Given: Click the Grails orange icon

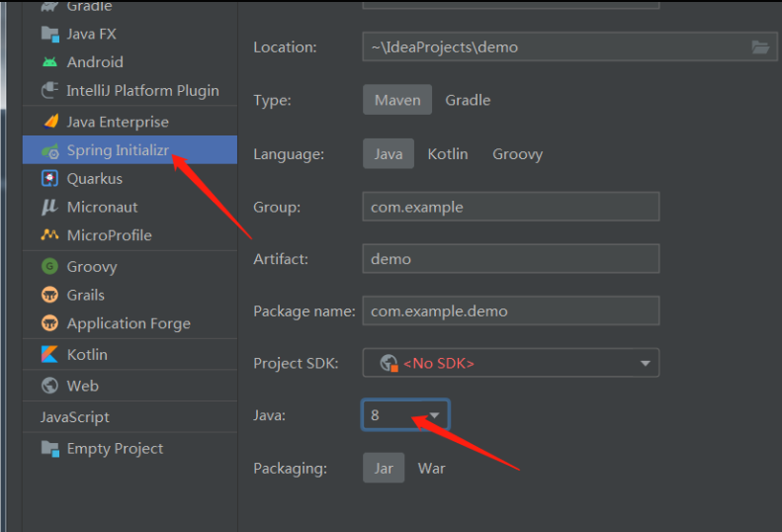Looking at the screenshot, I should point(49,295).
